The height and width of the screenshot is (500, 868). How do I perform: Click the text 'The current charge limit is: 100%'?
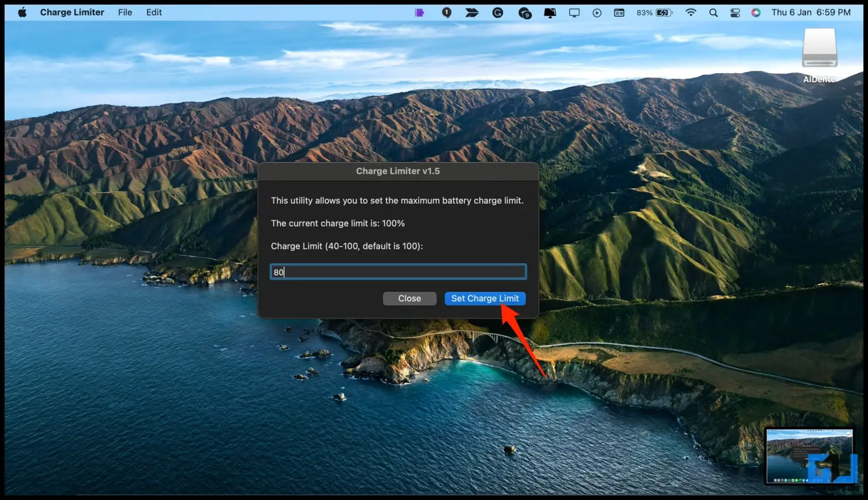(x=338, y=223)
